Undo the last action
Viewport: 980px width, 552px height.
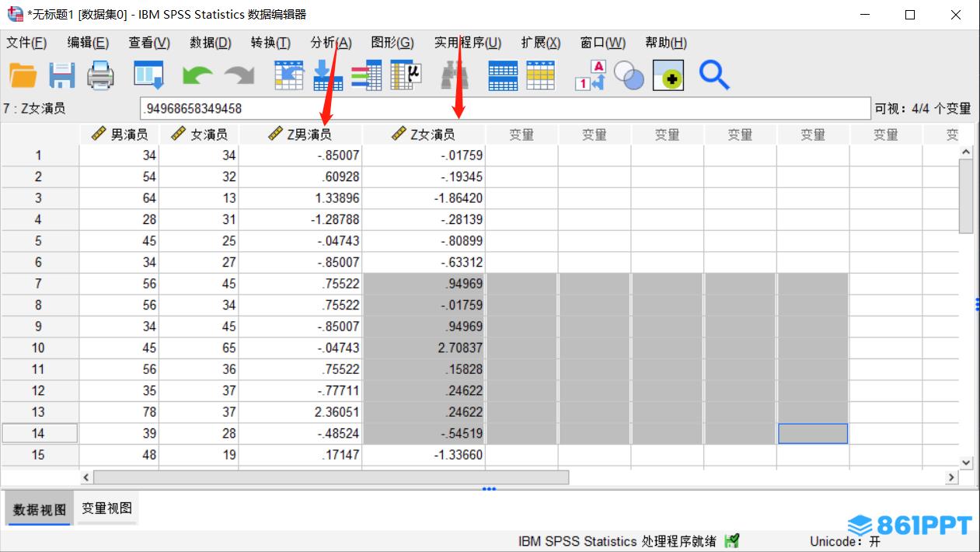197,75
